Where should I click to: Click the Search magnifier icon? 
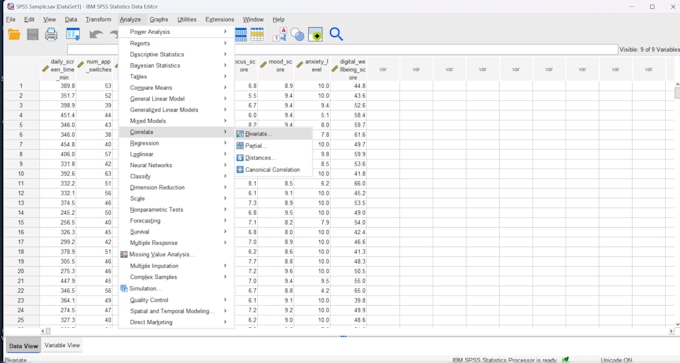coord(336,34)
